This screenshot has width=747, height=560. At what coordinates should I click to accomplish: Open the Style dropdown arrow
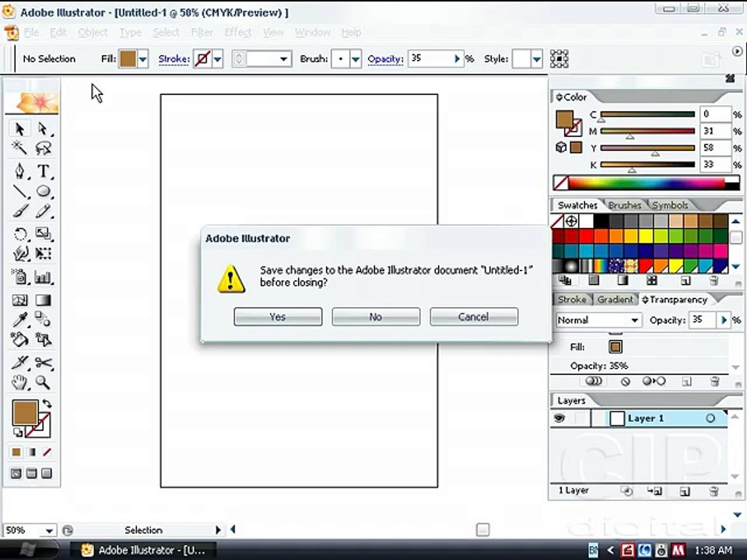pyautogui.click(x=536, y=59)
